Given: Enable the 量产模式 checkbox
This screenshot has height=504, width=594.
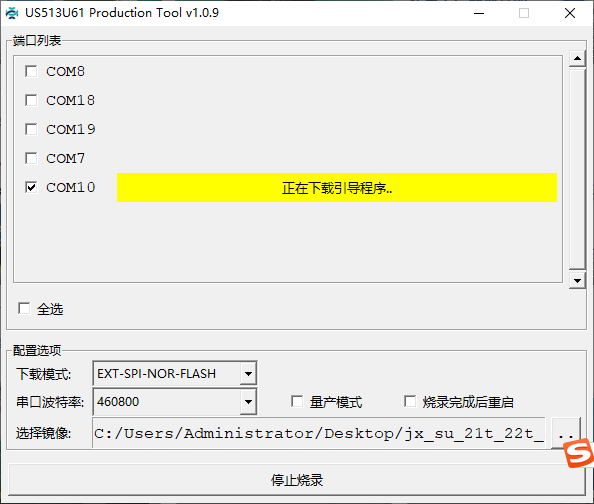Looking at the screenshot, I should 297,401.
